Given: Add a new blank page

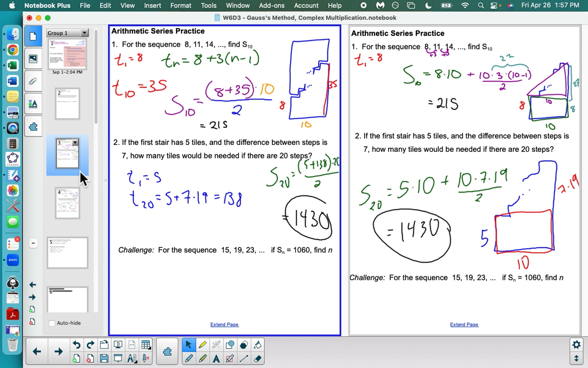Looking at the screenshot, I should [x=76, y=359].
